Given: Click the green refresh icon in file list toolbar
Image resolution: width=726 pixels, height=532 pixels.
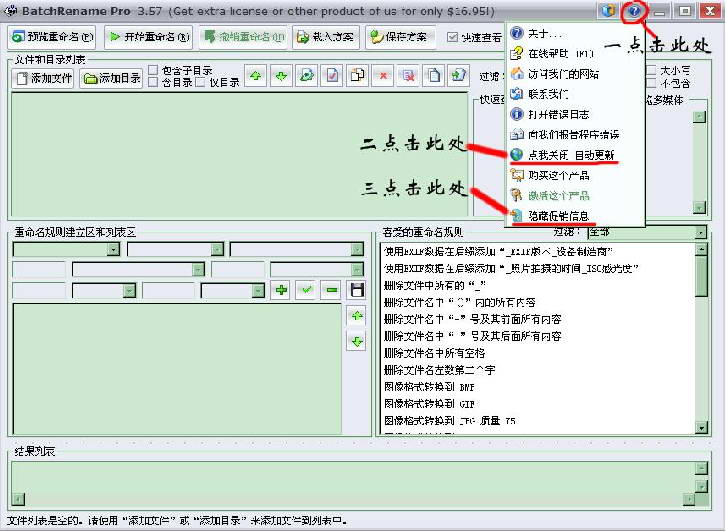Looking at the screenshot, I should tap(307, 76).
